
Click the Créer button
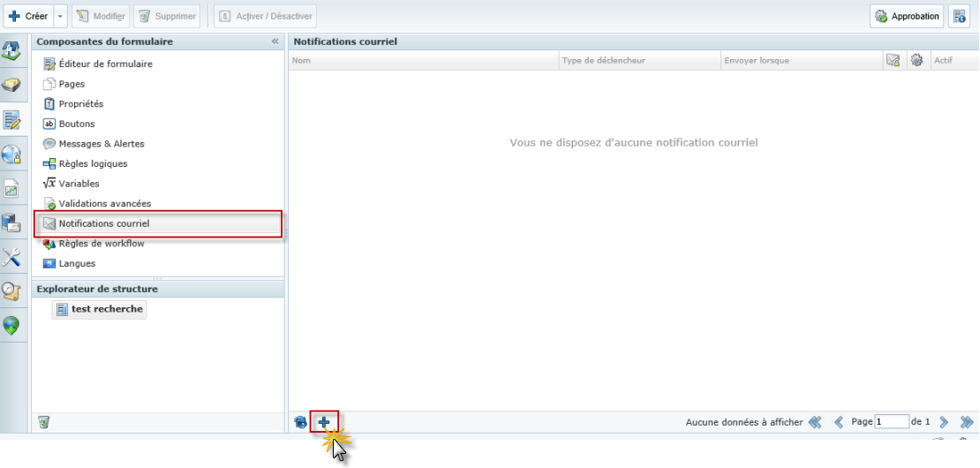tap(28, 16)
